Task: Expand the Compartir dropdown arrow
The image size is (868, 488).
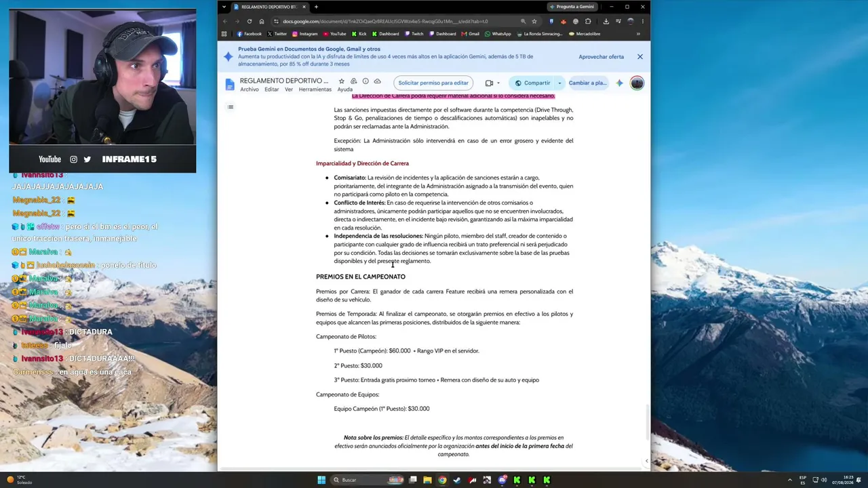Action: point(559,83)
